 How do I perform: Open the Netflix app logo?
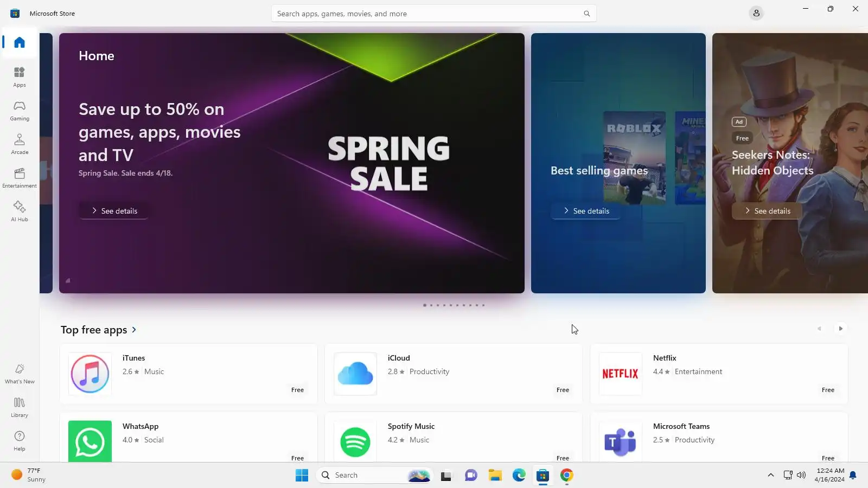[x=621, y=374]
